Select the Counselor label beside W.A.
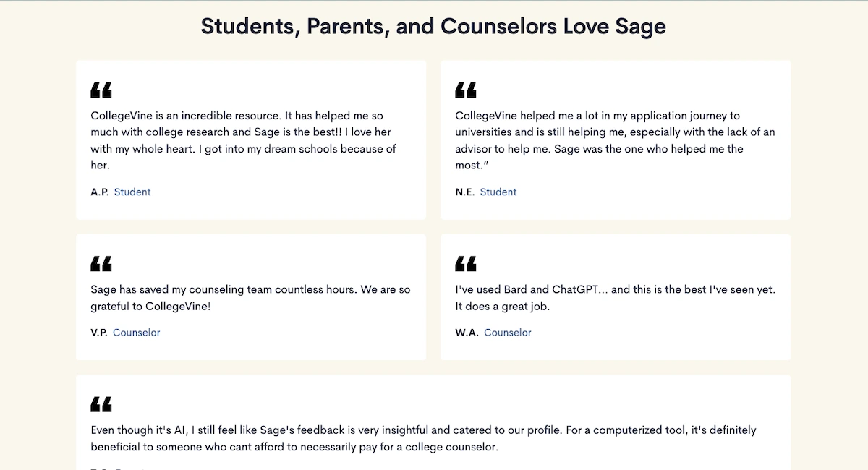Image resolution: width=868 pixels, height=470 pixels. click(x=508, y=333)
